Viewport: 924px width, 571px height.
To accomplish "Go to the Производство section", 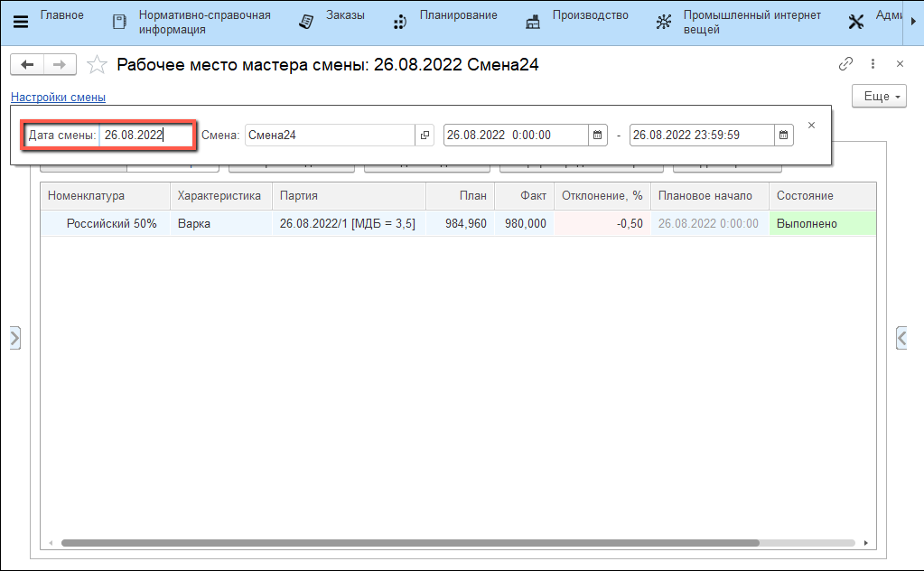I will (577, 22).
